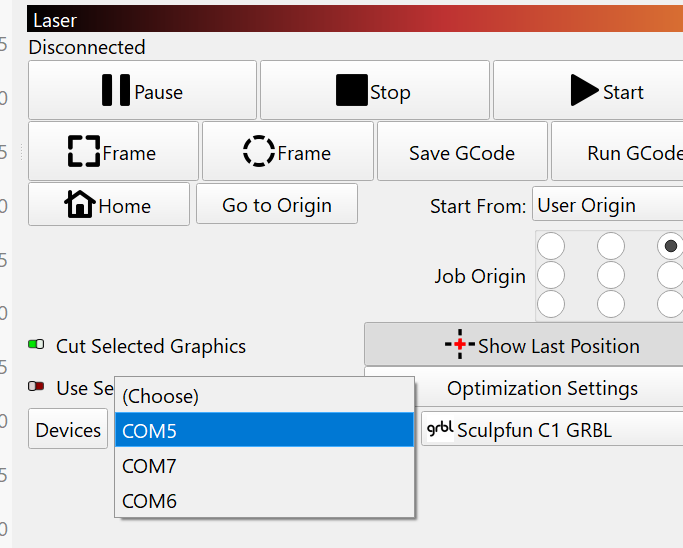Click the square Frame button
This screenshot has width=683, height=548.
point(113,152)
